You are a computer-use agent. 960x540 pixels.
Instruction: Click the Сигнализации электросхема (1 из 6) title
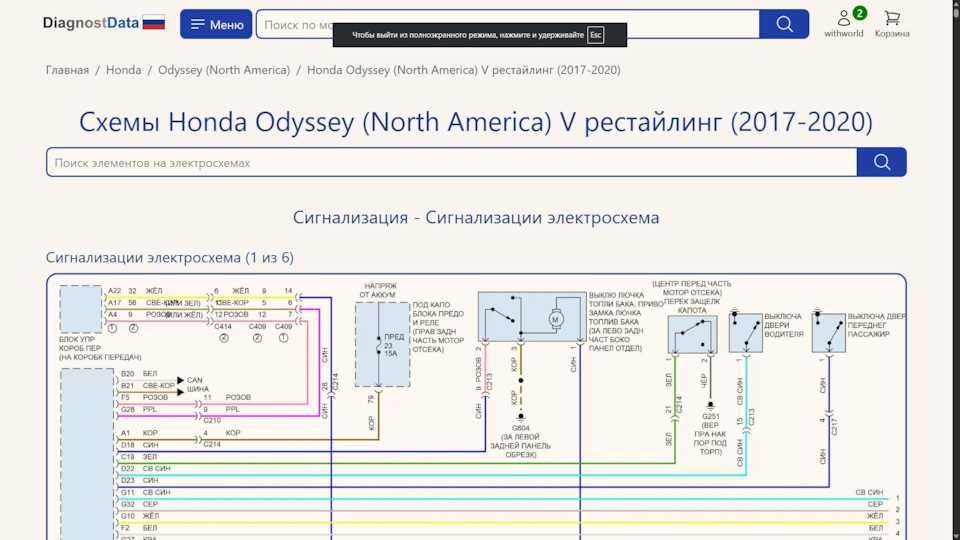(170, 258)
